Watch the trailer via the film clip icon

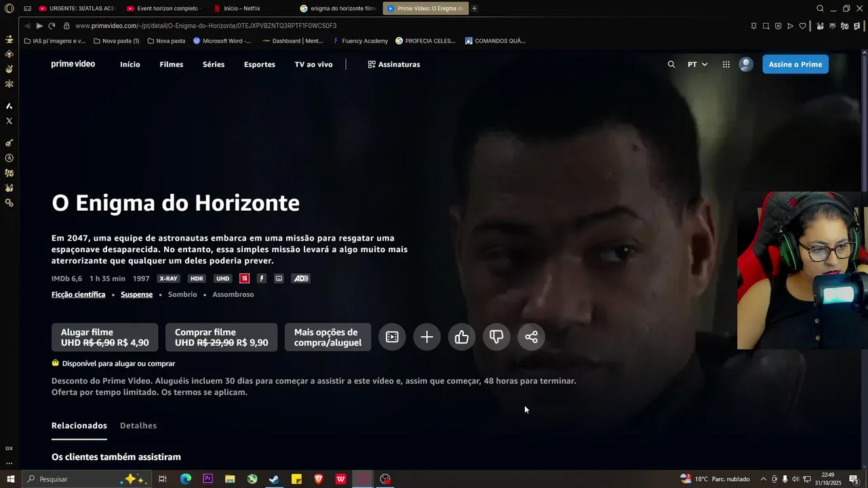(x=392, y=337)
